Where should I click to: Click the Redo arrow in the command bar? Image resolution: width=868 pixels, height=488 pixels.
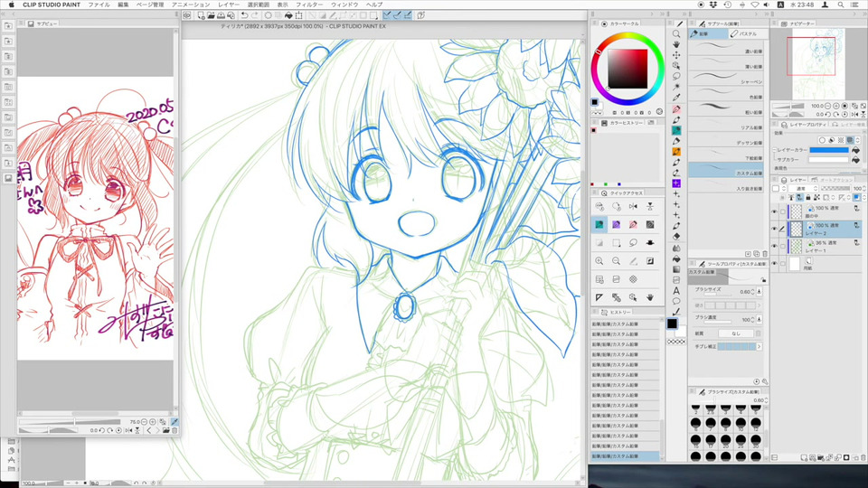[x=255, y=15]
